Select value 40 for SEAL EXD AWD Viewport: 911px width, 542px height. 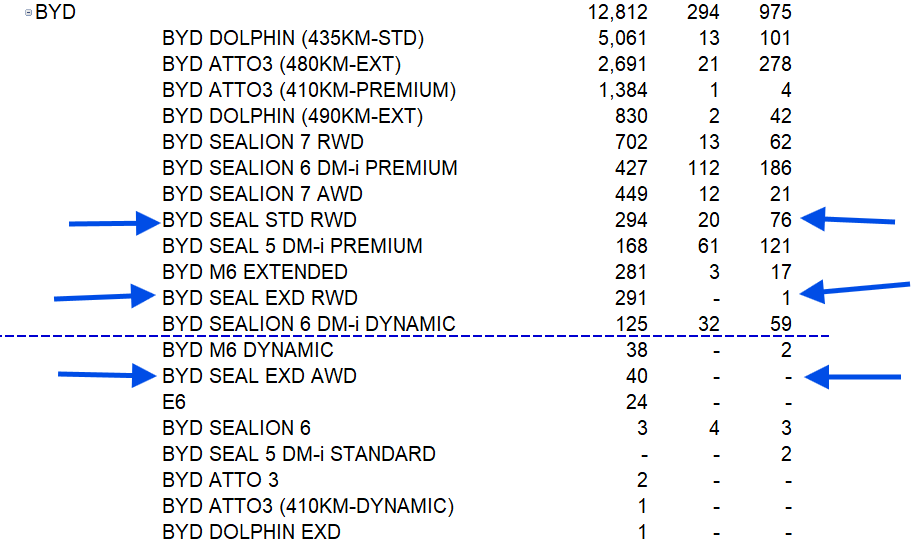coord(637,376)
